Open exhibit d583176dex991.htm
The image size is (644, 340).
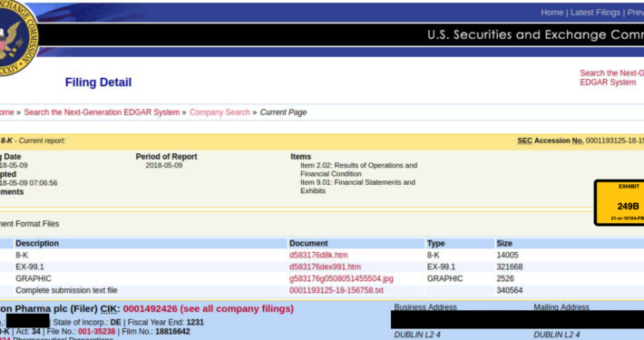(x=325, y=267)
